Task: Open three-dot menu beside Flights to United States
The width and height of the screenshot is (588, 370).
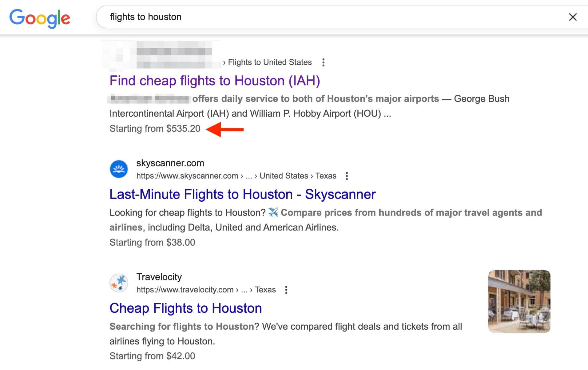Action: coord(323,62)
